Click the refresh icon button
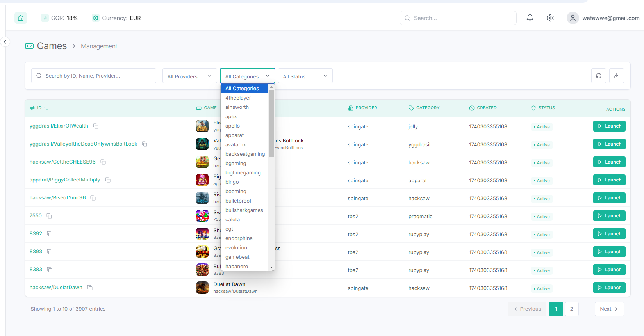 (x=598, y=76)
